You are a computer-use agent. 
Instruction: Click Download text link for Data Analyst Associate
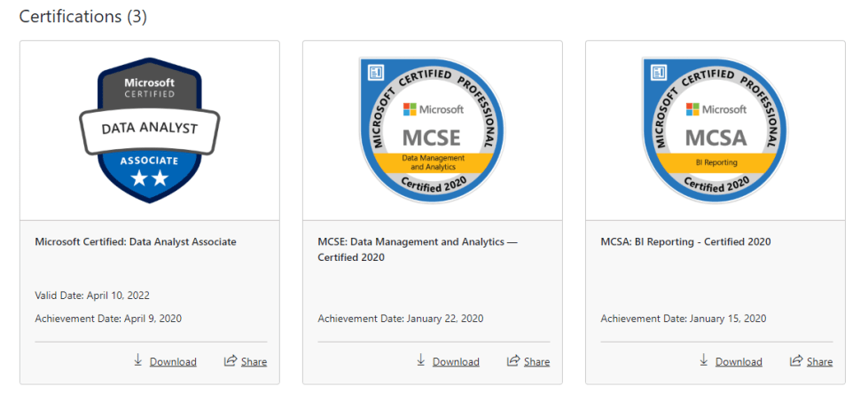(173, 362)
